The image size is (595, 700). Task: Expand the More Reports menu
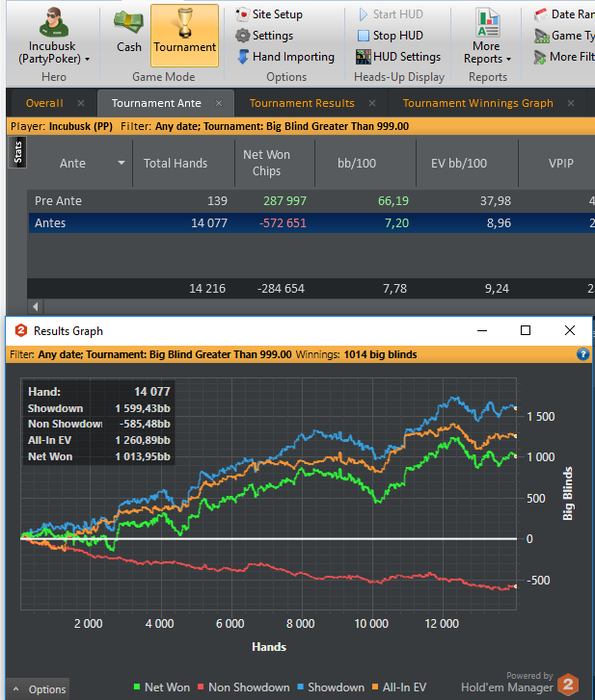487,37
